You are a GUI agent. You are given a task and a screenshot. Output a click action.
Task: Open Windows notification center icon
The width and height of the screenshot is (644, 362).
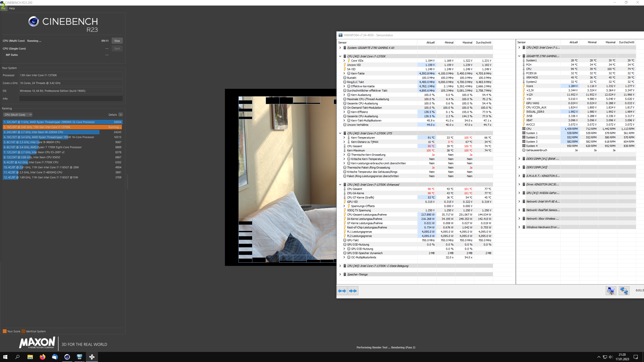[x=635, y=357]
